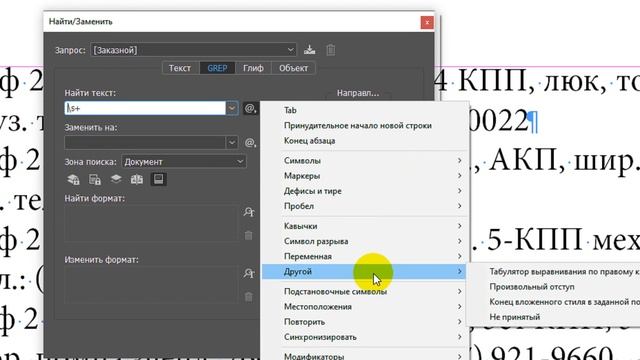640x360 pixels.
Task: Expand the Найти текст history dropdown
Action: point(232,108)
